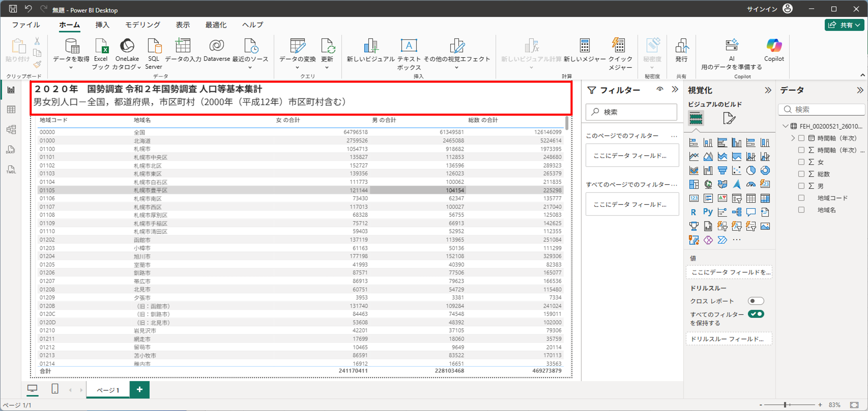Switch to table view in left sidebar
This screenshot has width=868, height=411.
pyautogui.click(x=11, y=109)
